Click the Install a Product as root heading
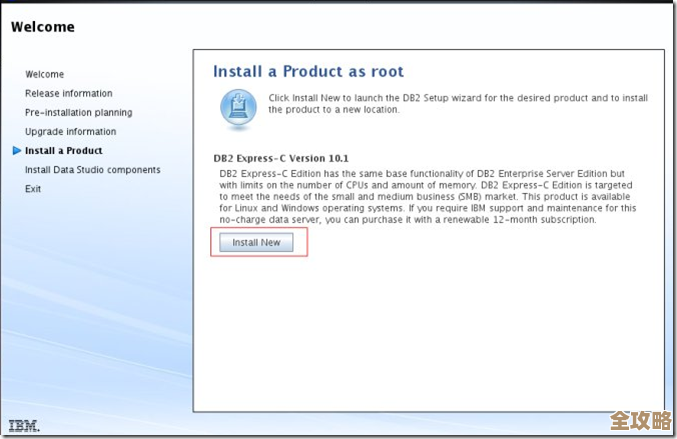 coord(308,71)
